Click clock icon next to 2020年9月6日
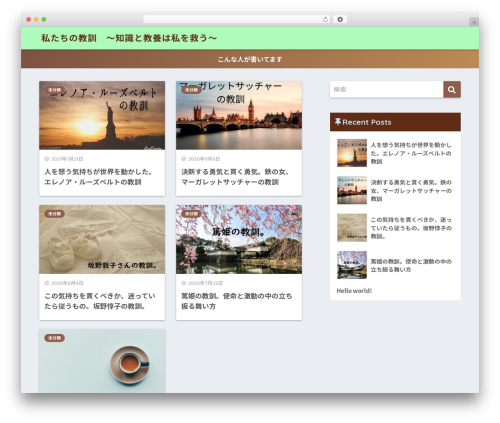 [183, 159]
